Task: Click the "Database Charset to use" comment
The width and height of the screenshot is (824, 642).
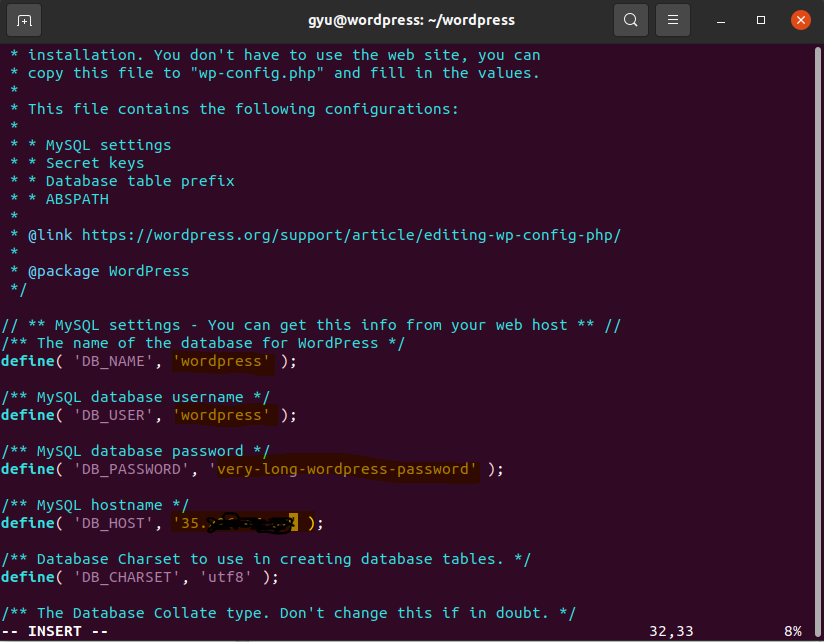Action: [266, 560]
